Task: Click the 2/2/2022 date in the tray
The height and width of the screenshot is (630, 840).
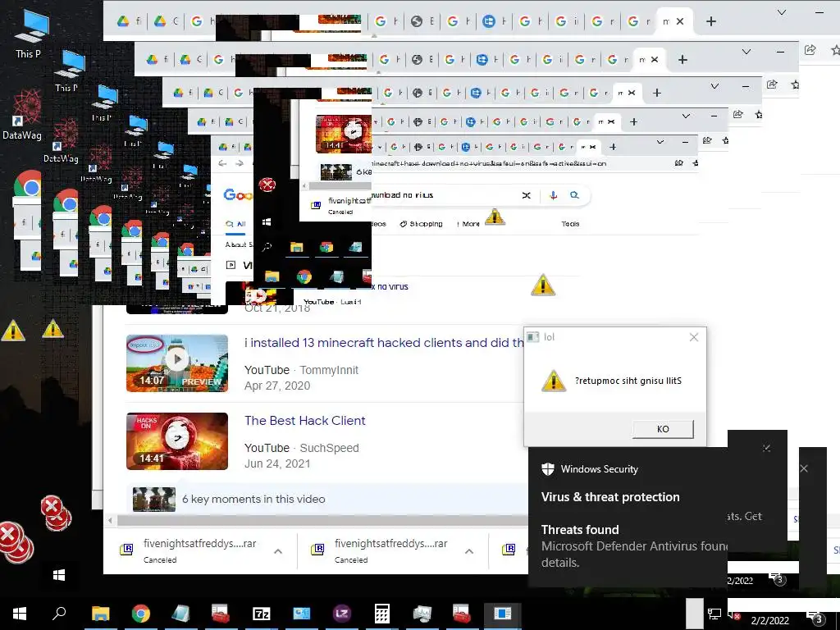Action: tap(769, 620)
